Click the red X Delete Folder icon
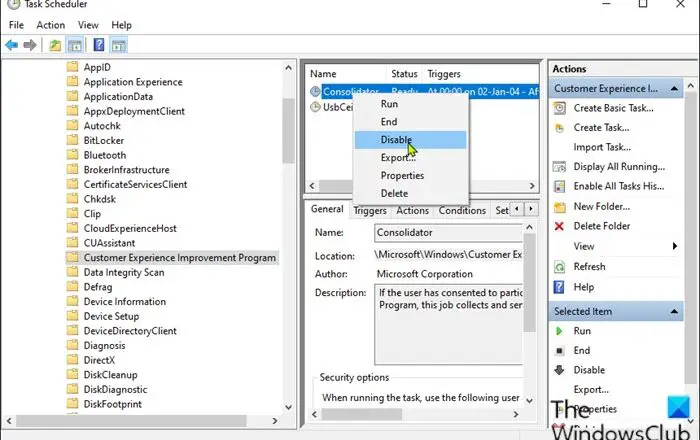 coord(559,226)
